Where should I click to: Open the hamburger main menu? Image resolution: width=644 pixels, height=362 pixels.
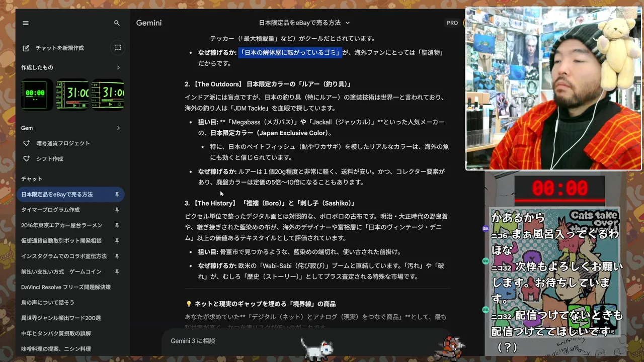(x=26, y=23)
